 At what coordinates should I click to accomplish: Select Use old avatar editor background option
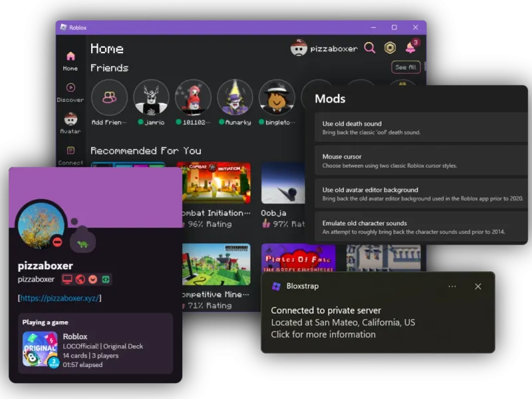pos(421,194)
